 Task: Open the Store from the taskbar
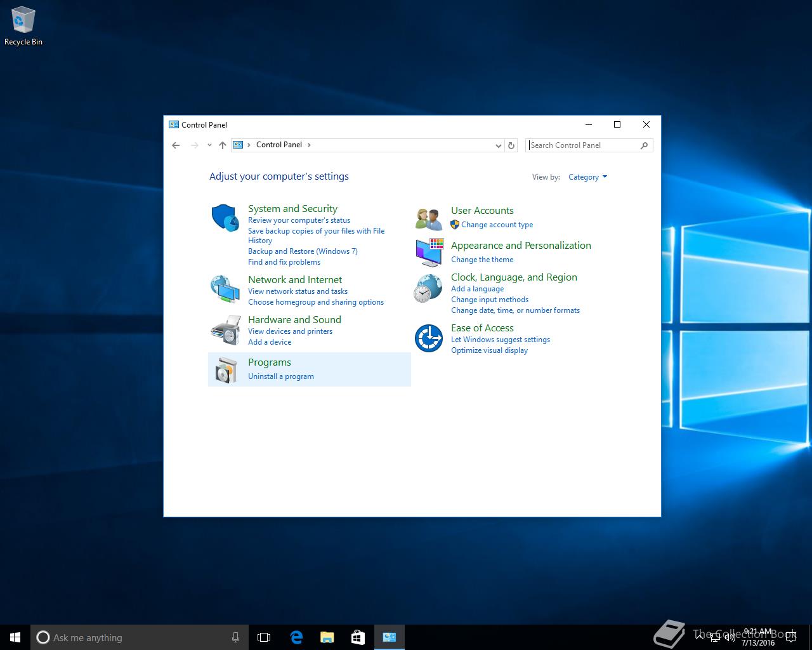tap(358, 637)
